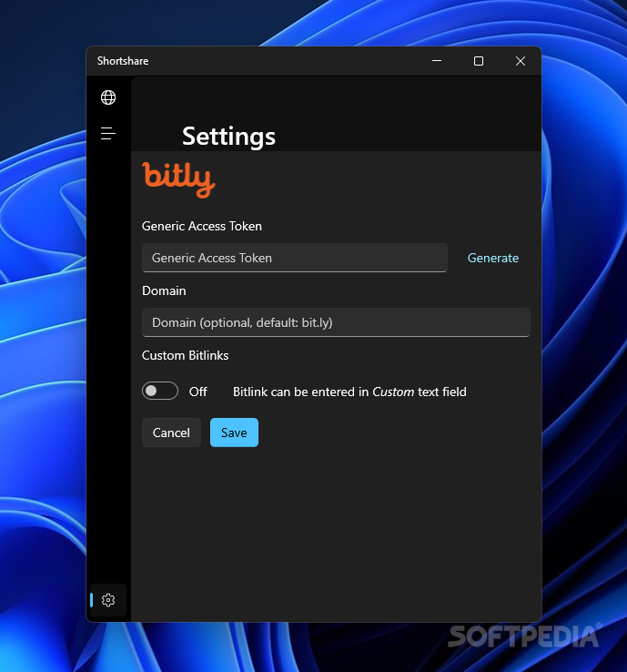Select the Settings gear icon
This screenshot has height=672, width=627.
click(x=108, y=599)
